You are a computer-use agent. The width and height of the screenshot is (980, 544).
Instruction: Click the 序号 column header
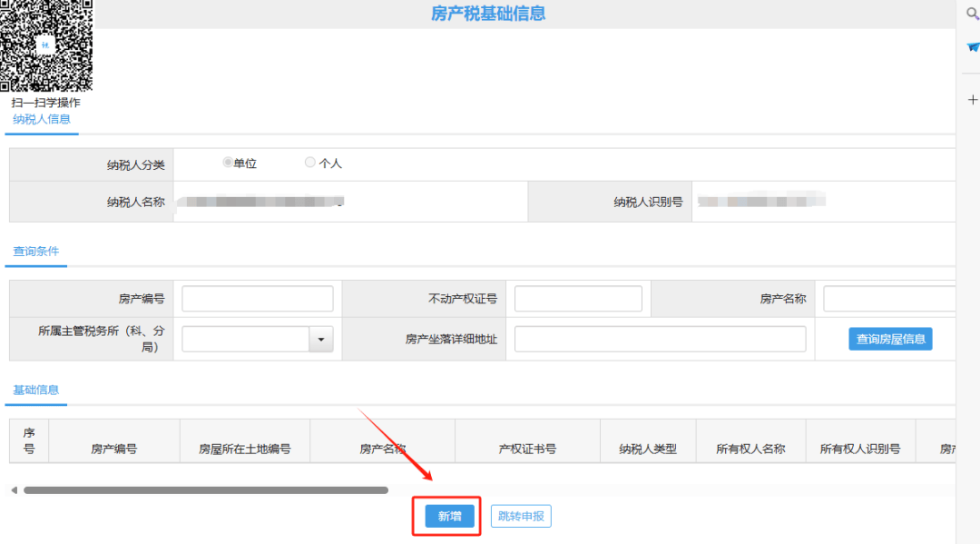(28, 440)
